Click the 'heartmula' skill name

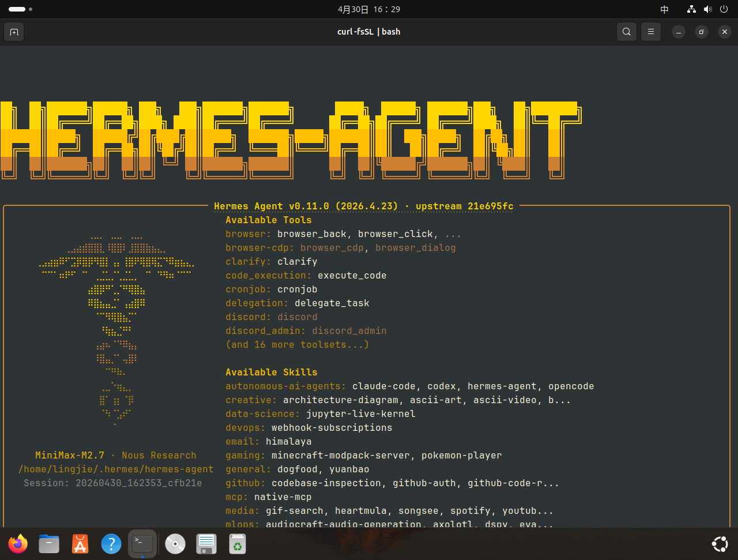click(361, 510)
